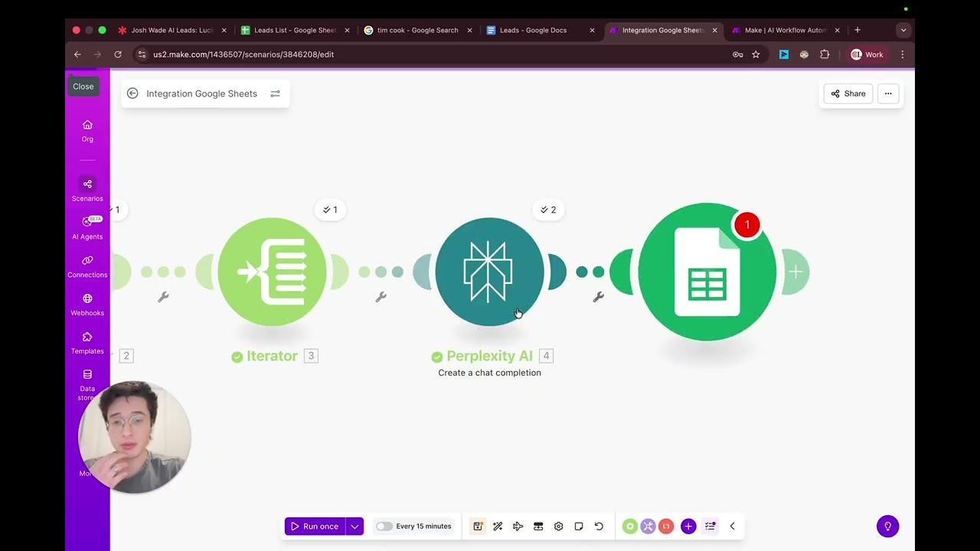Navigate back with browser back arrow

[77, 54]
